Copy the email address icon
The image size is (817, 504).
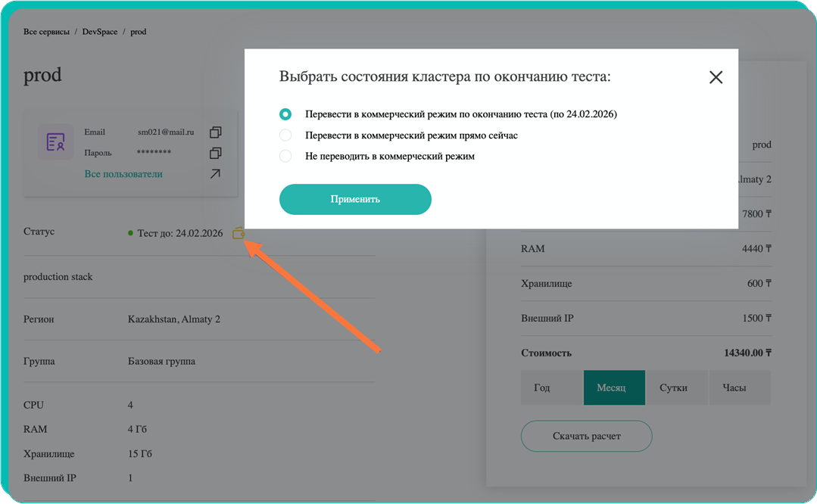coord(215,132)
